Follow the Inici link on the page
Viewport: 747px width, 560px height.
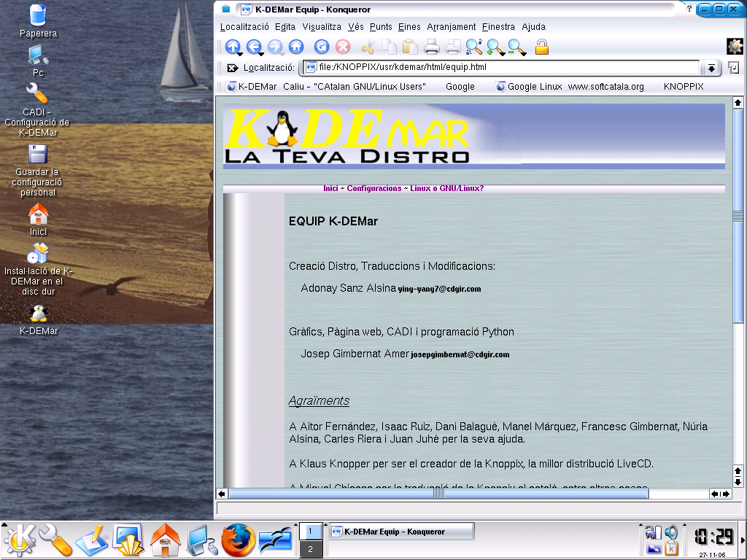point(330,188)
